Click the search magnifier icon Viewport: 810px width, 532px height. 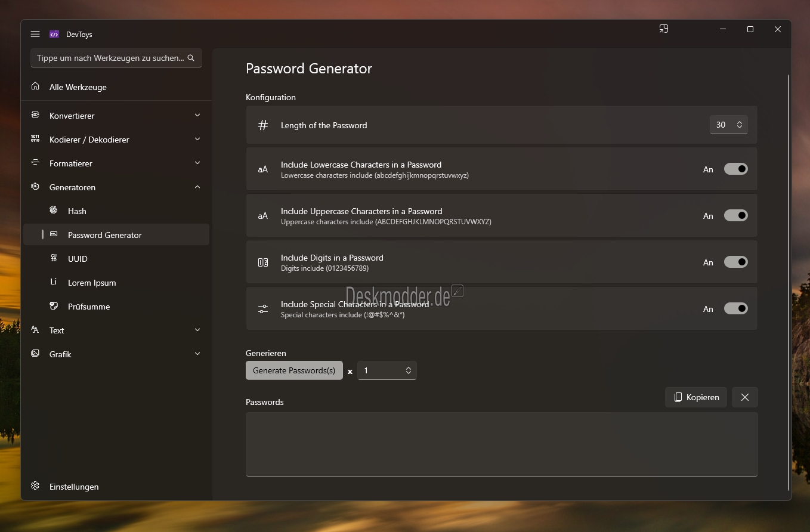coord(191,58)
